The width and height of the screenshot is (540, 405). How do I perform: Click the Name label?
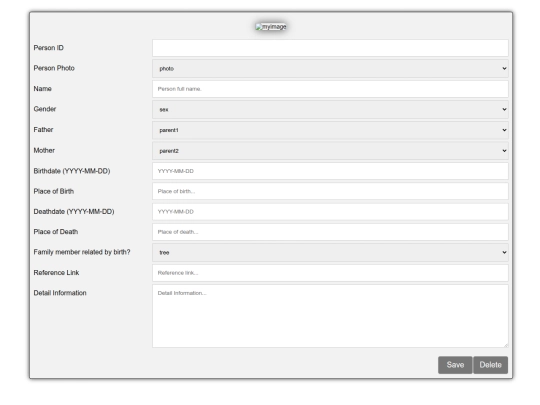pyautogui.click(x=42, y=89)
